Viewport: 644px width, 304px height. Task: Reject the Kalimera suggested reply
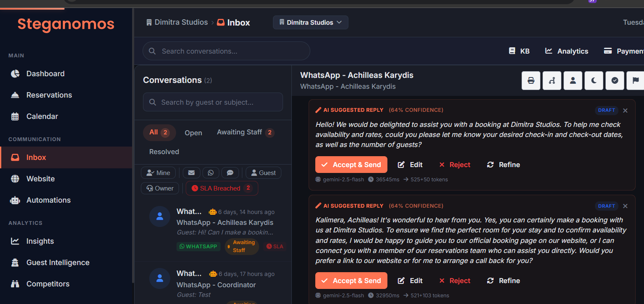(x=455, y=281)
